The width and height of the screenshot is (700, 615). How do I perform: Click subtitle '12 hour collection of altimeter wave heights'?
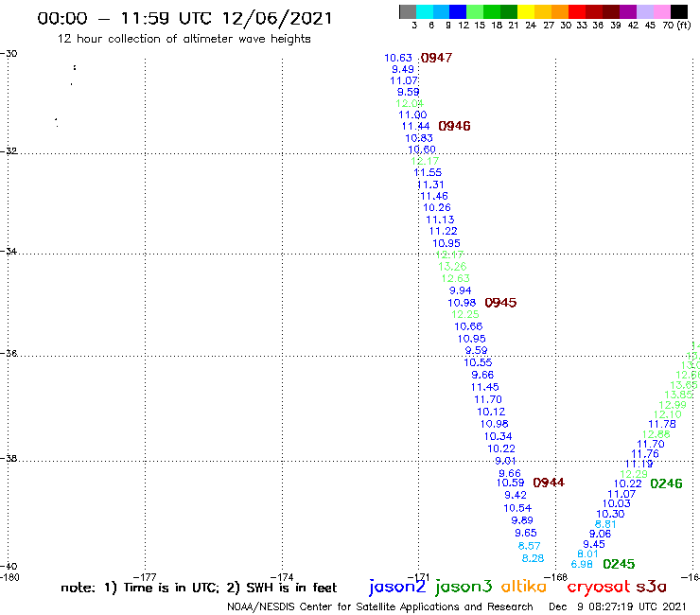[184, 39]
